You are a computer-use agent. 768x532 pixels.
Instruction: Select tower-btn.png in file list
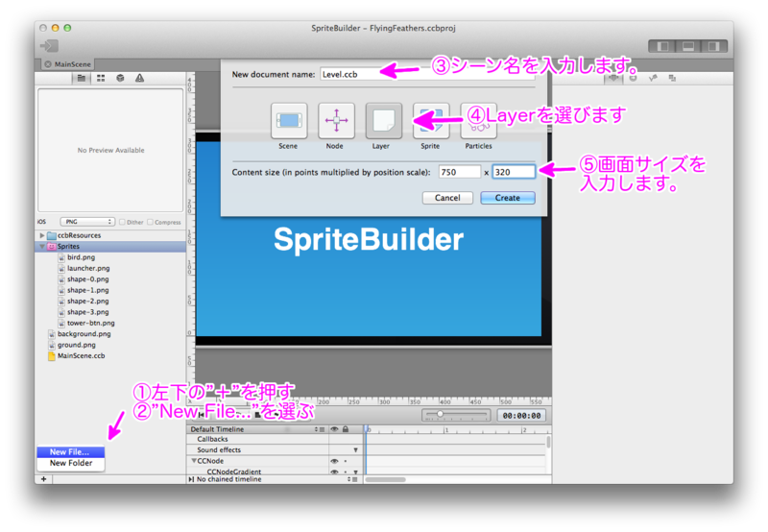[x=90, y=323]
